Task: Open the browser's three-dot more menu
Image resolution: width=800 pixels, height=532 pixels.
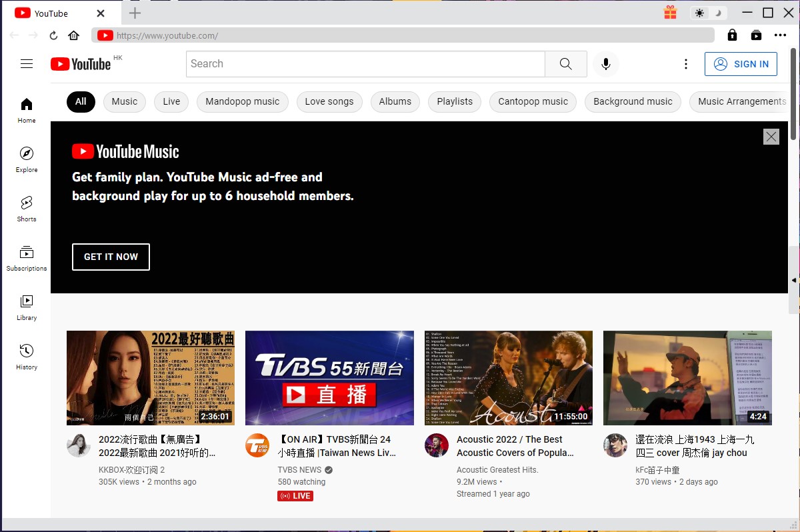Action: pyautogui.click(x=780, y=35)
